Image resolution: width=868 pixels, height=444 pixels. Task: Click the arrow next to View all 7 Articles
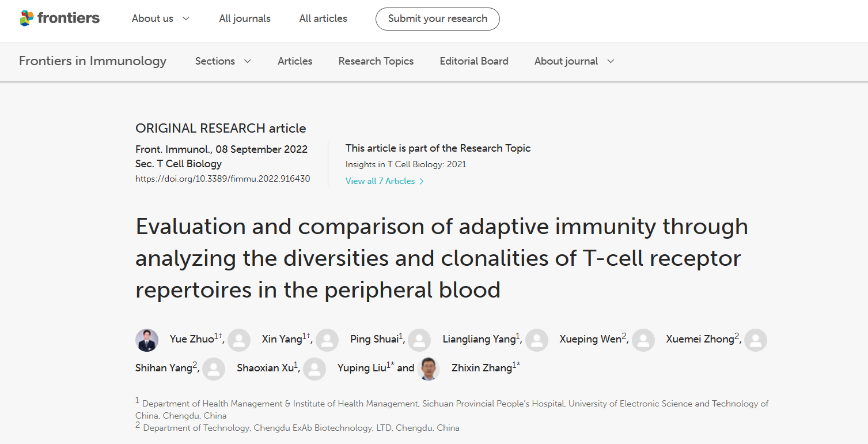point(422,181)
